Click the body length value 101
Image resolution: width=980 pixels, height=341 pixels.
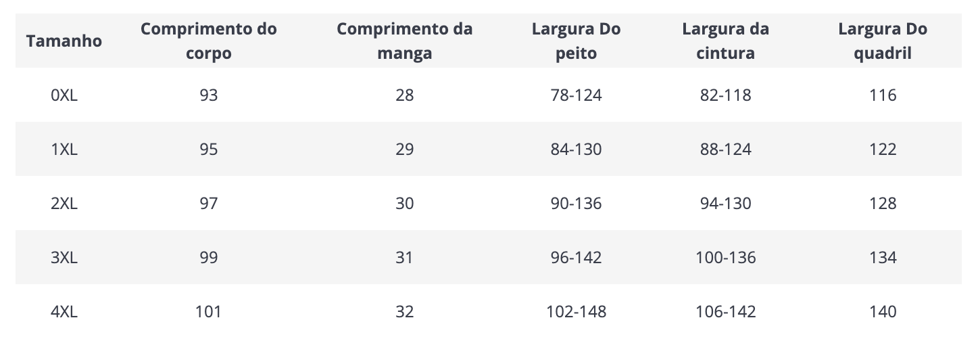[209, 312]
